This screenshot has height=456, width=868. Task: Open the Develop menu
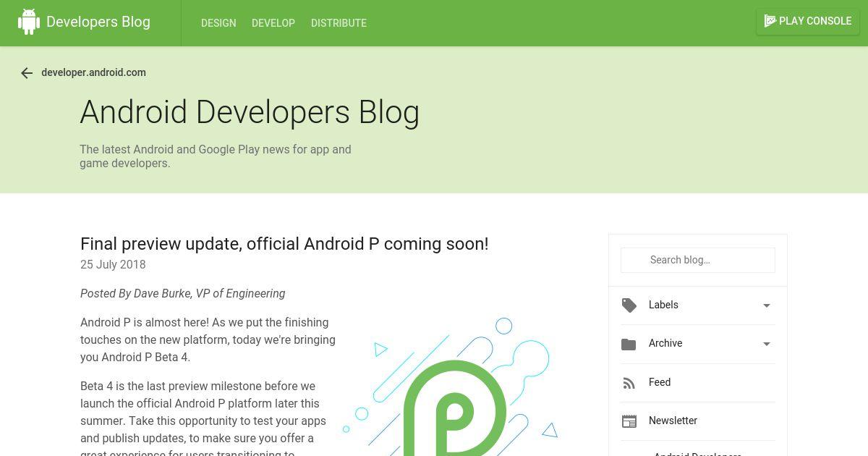pos(273,23)
